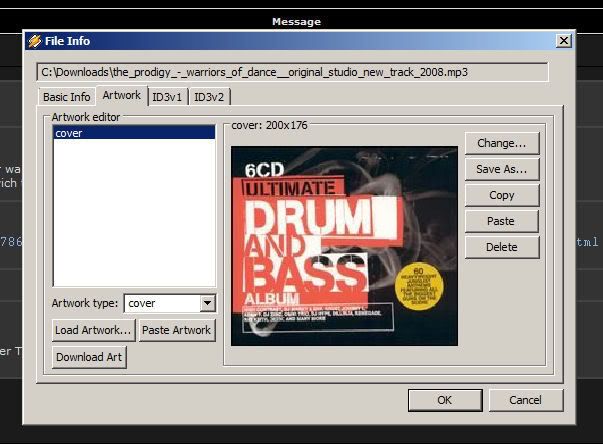Viewport: 603px width, 444px height.
Task: Click the file path field with the mp3 name
Action: click(x=292, y=72)
